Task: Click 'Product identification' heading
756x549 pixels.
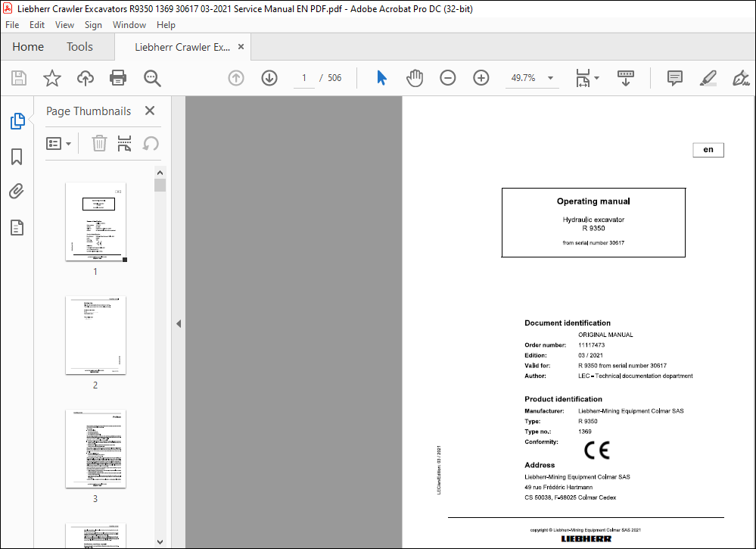Action: (563, 399)
